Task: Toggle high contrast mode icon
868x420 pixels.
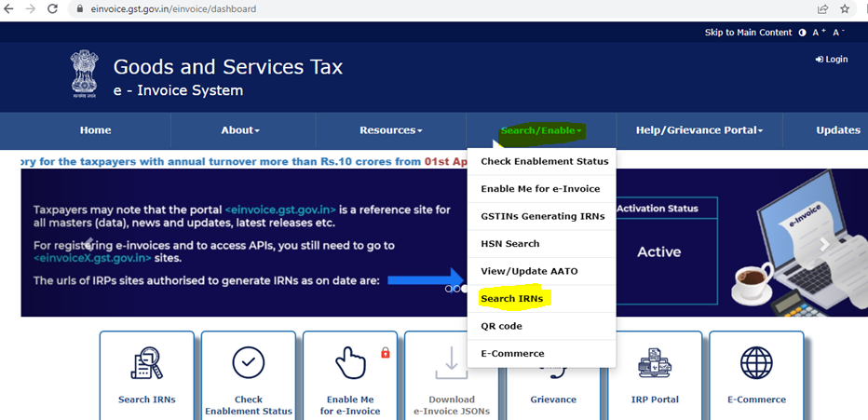Action: click(803, 33)
